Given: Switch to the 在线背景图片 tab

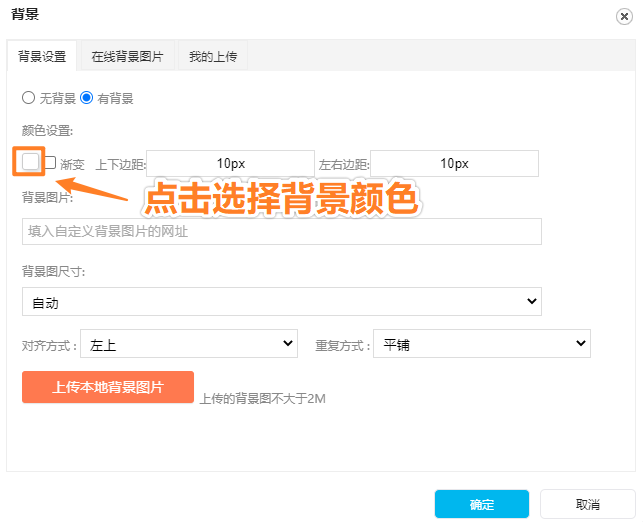Looking at the screenshot, I should (x=126, y=56).
